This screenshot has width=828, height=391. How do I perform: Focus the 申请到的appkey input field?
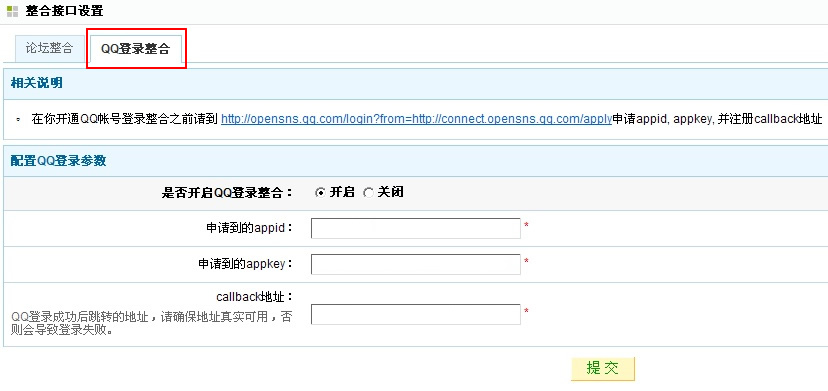tap(416, 264)
